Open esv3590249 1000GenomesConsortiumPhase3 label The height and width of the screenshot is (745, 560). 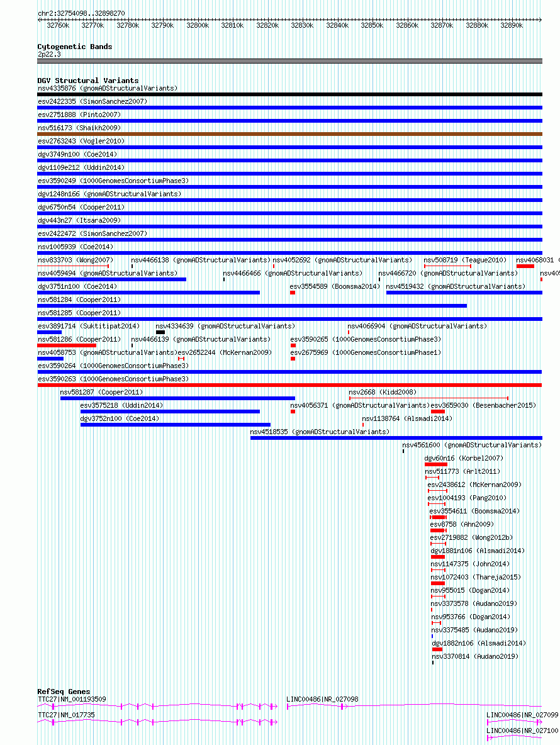pos(113,181)
